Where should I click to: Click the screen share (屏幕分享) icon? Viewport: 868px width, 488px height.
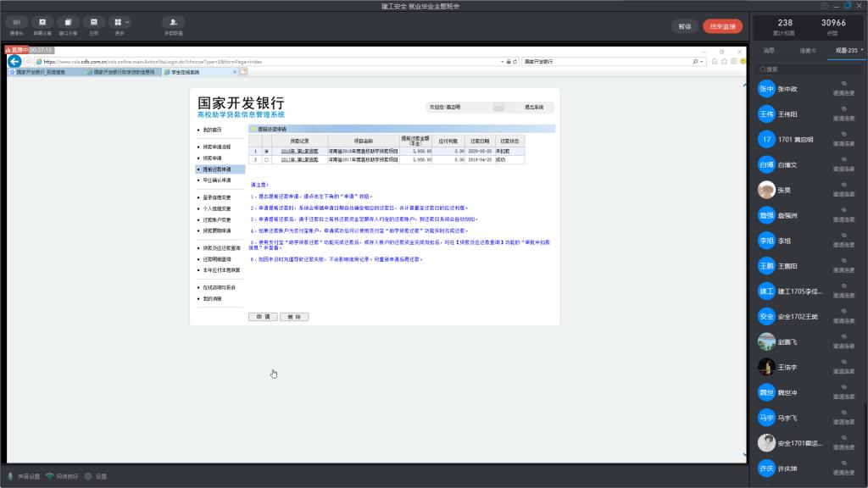42,23
